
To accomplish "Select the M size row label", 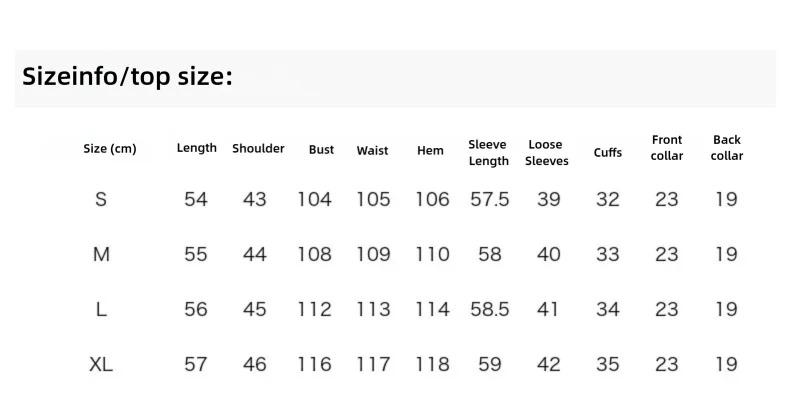I will pyautogui.click(x=101, y=254).
